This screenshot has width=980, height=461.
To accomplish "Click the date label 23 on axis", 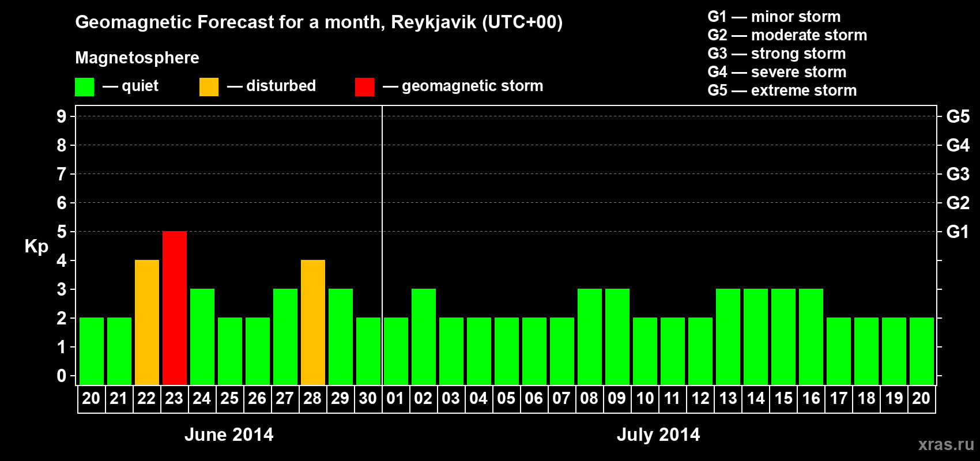I will tap(174, 399).
